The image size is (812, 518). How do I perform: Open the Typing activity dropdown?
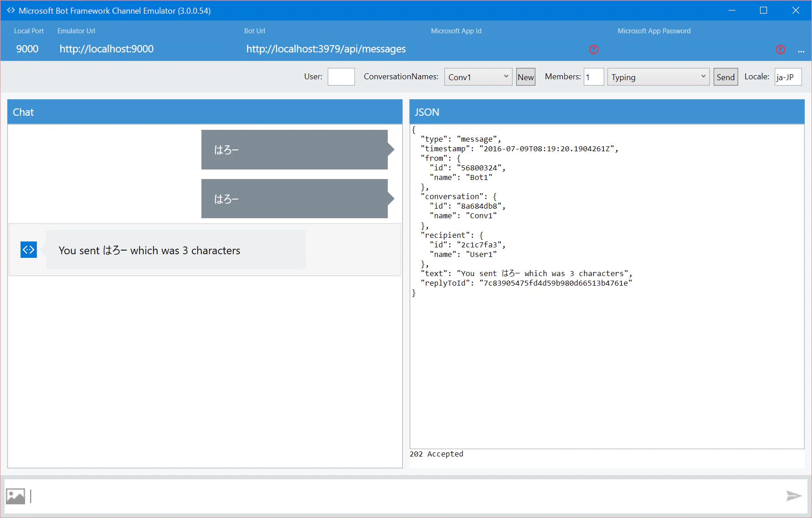pyautogui.click(x=658, y=77)
